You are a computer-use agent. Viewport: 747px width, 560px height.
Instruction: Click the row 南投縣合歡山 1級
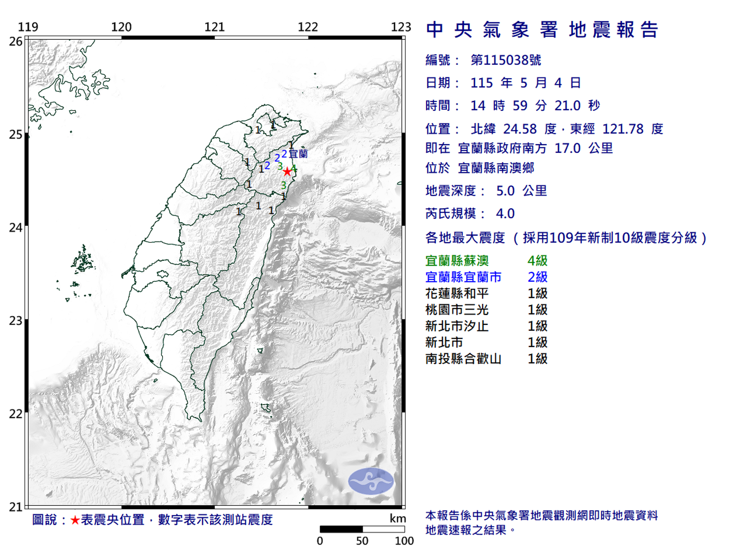tap(486, 358)
